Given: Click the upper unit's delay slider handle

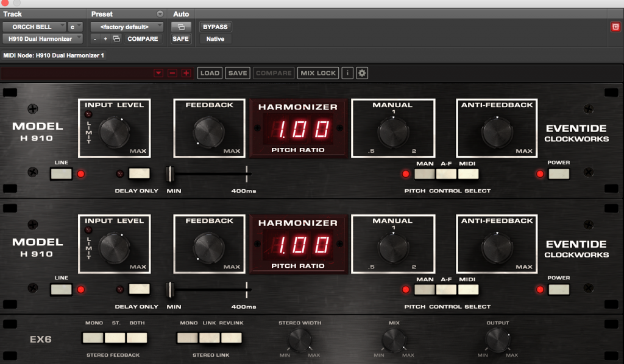Looking at the screenshot, I should (170, 174).
